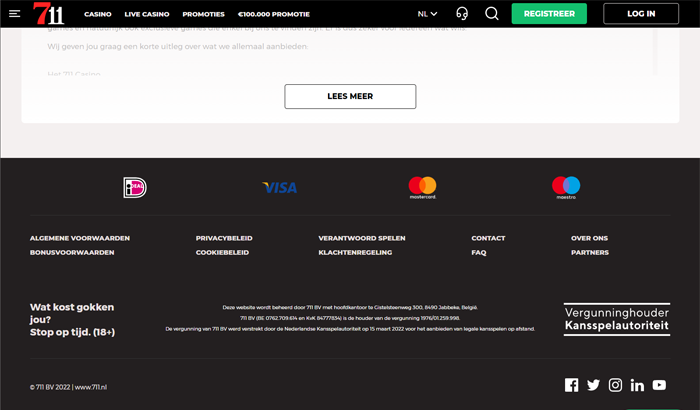Open the Facebook page icon
700x410 pixels.
click(571, 385)
